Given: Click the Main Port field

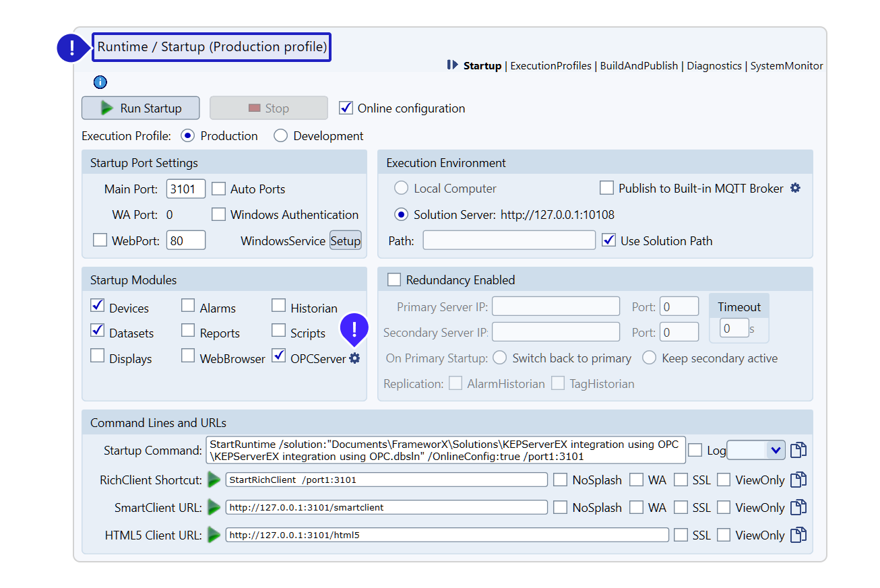Looking at the screenshot, I should click(x=186, y=189).
